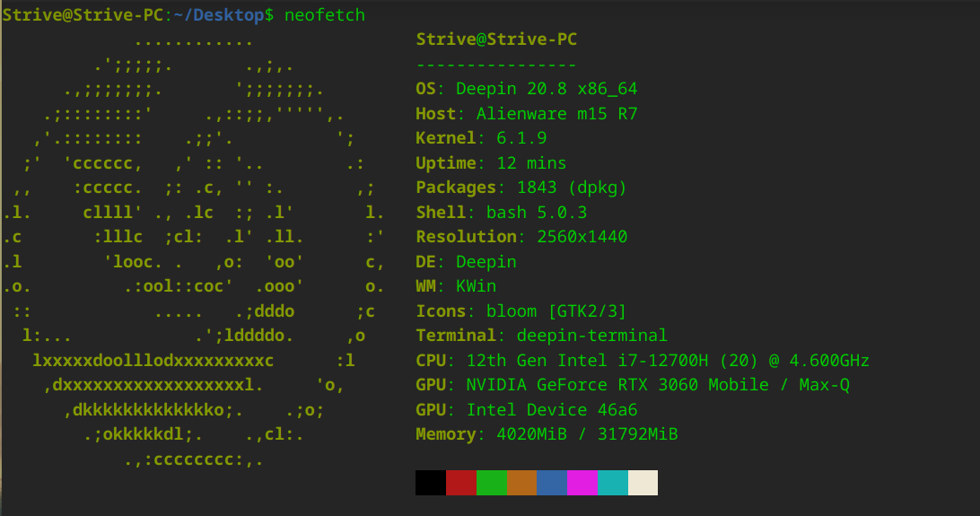The height and width of the screenshot is (516, 980).
Task: Click the Kernel value '6.1.9'
Action: 521,138
